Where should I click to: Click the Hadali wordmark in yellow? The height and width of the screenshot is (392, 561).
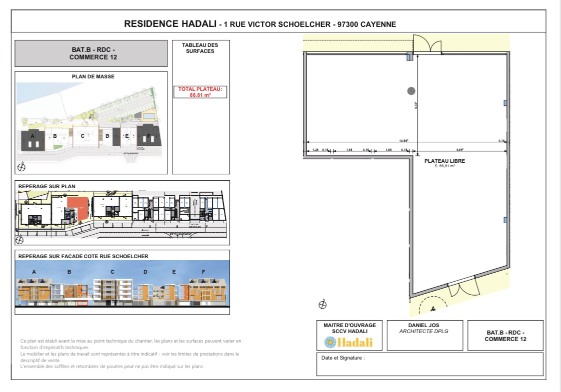[355, 342]
